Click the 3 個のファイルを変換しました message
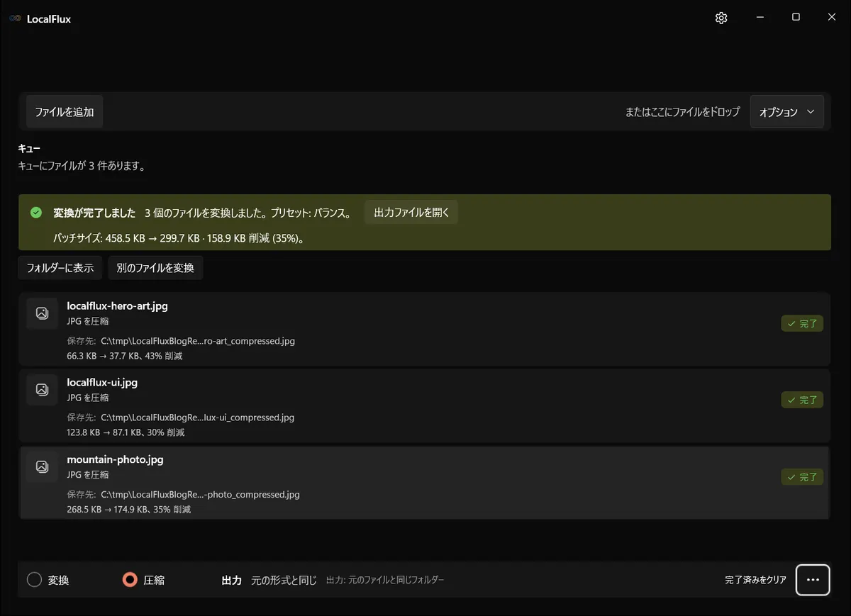Viewport: 851px width, 616px height. 247,213
